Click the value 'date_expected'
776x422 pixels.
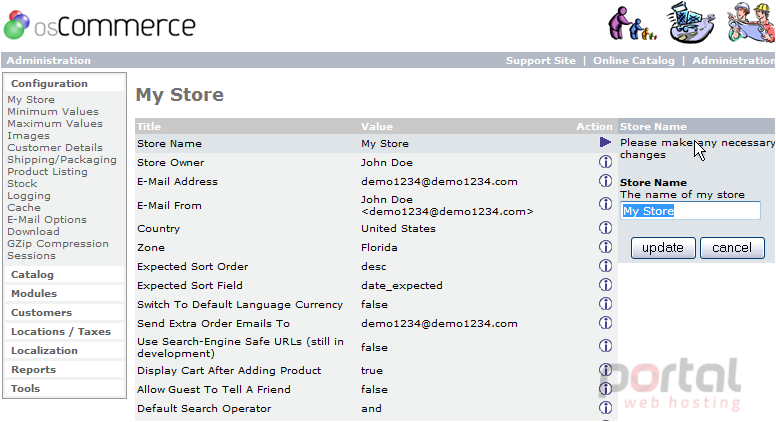tap(401, 285)
